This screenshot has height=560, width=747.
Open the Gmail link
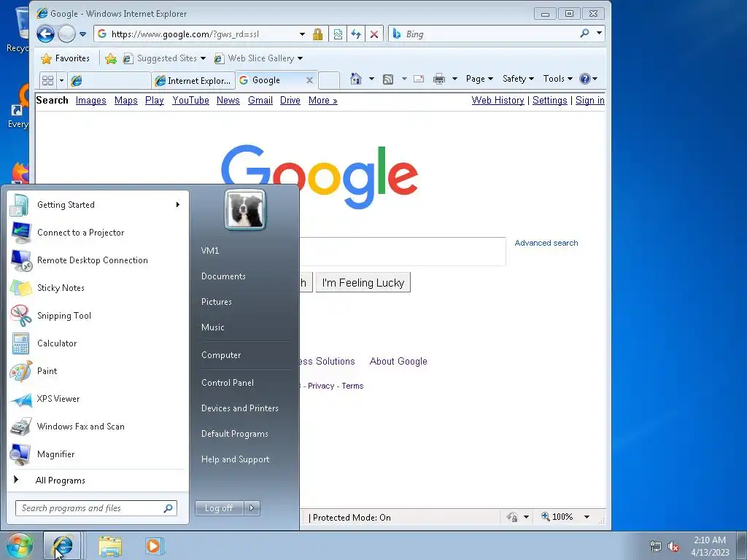coord(260,101)
